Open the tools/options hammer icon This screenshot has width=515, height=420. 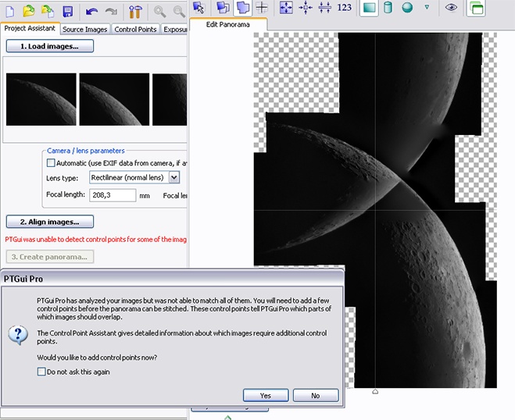134,10
